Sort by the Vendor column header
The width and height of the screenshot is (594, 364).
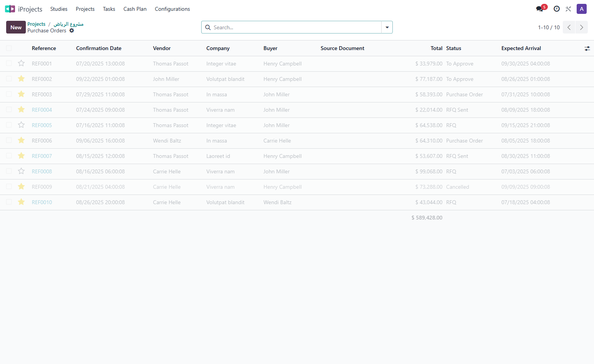tap(162, 48)
